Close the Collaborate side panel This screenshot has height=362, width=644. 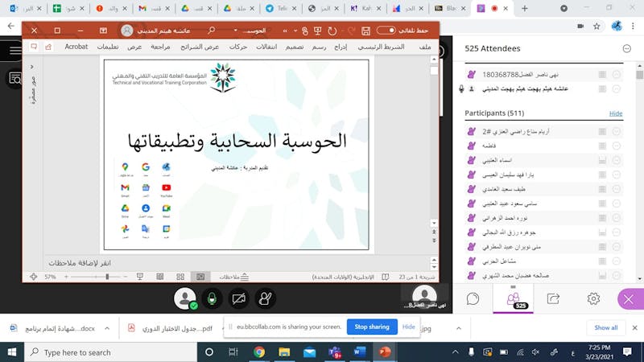tap(629, 298)
